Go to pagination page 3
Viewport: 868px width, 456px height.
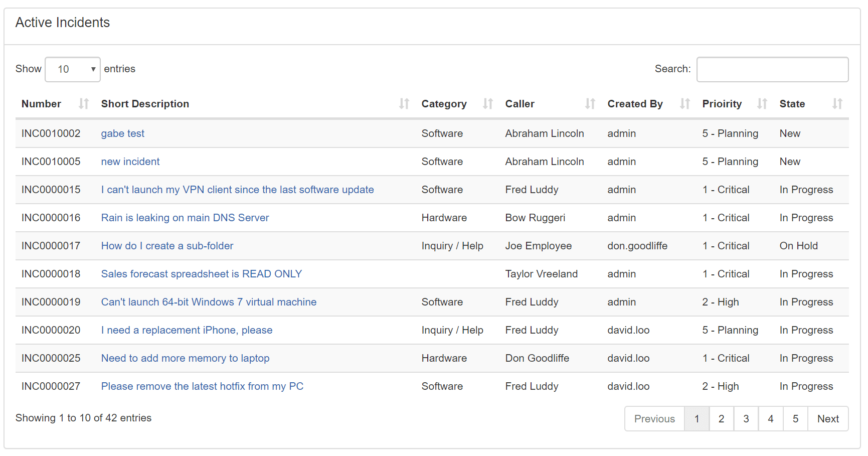coord(746,419)
